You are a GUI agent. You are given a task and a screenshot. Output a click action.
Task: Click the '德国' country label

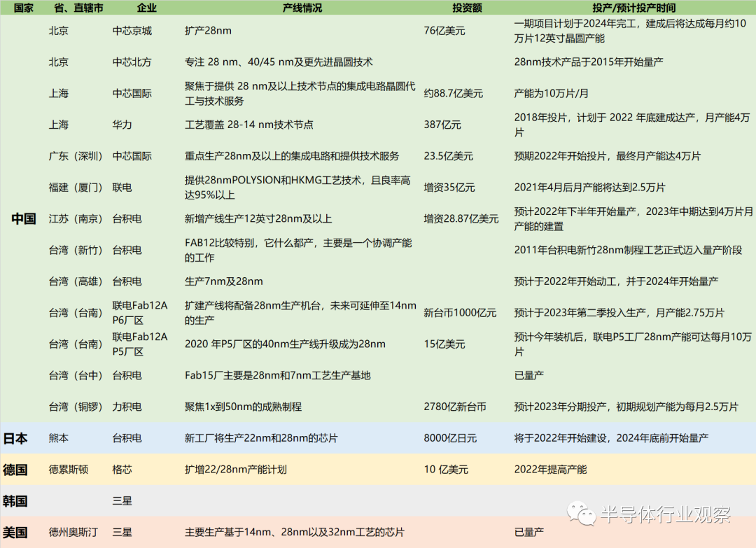(15, 470)
